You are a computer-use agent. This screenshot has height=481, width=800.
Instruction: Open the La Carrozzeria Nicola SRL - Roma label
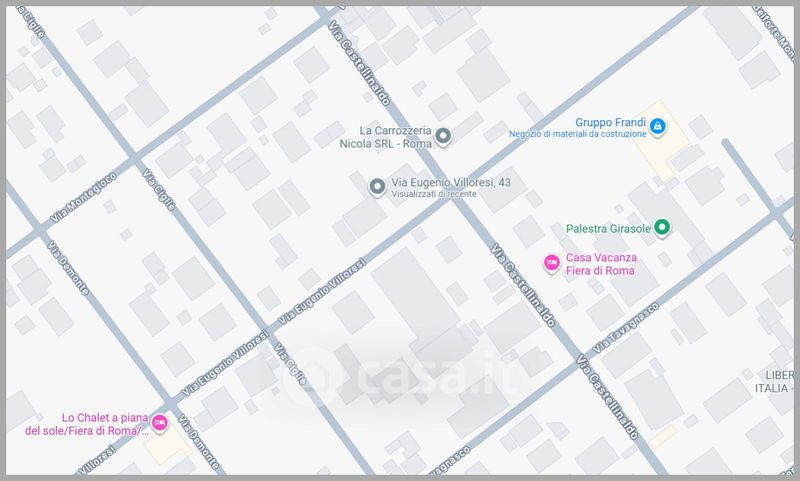click(395, 137)
